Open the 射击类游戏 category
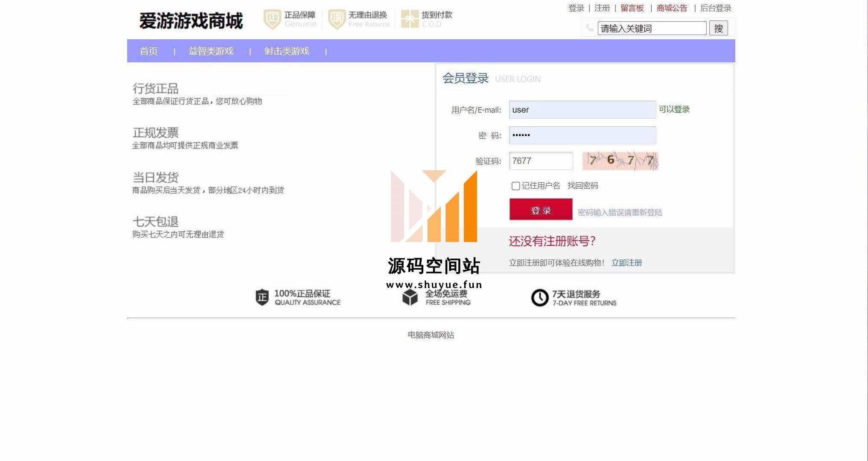Image resolution: width=868 pixels, height=461 pixels. pos(286,51)
